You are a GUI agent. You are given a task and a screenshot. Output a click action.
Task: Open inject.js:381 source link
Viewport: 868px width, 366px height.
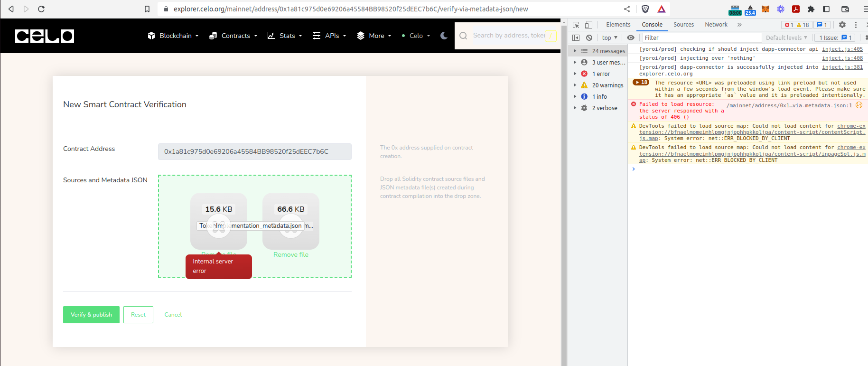click(842, 67)
